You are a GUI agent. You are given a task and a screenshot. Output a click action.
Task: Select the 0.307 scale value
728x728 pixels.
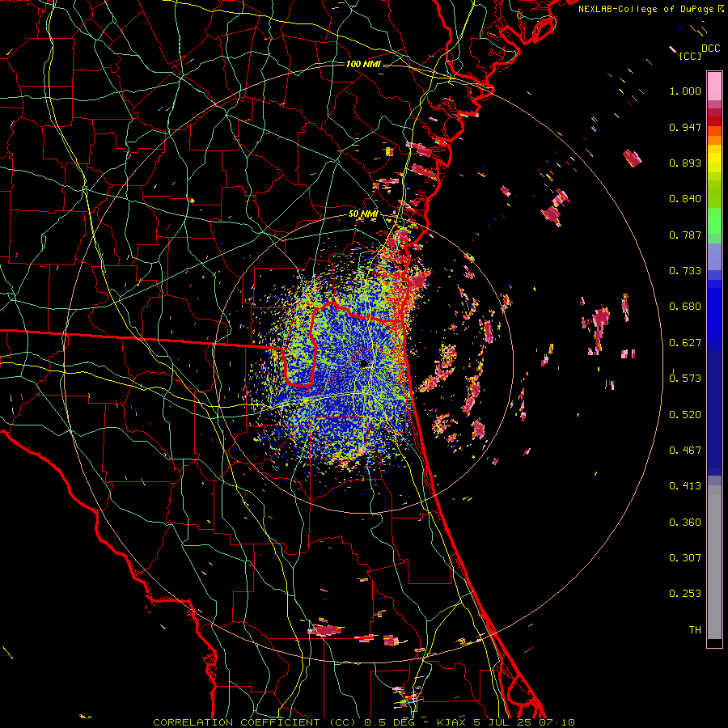click(685, 557)
